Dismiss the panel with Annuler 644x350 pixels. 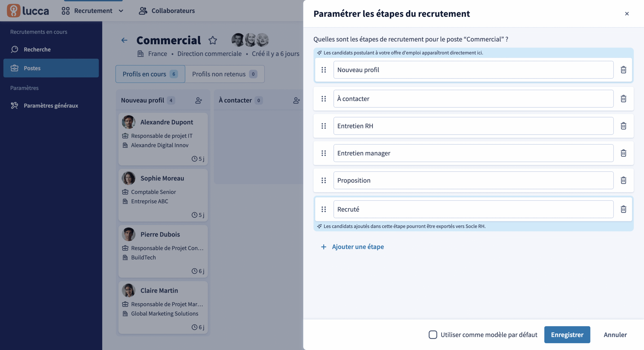615,334
